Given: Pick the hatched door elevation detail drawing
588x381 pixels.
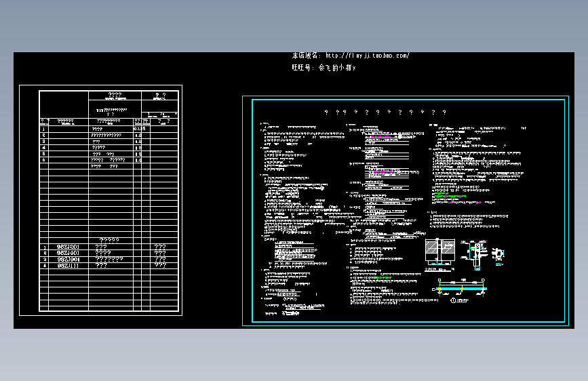Looking at the screenshot, I should [x=440, y=252].
